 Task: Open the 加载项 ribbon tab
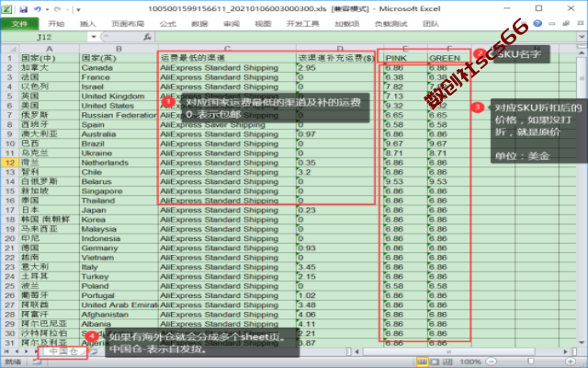pyautogui.click(x=347, y=24)
